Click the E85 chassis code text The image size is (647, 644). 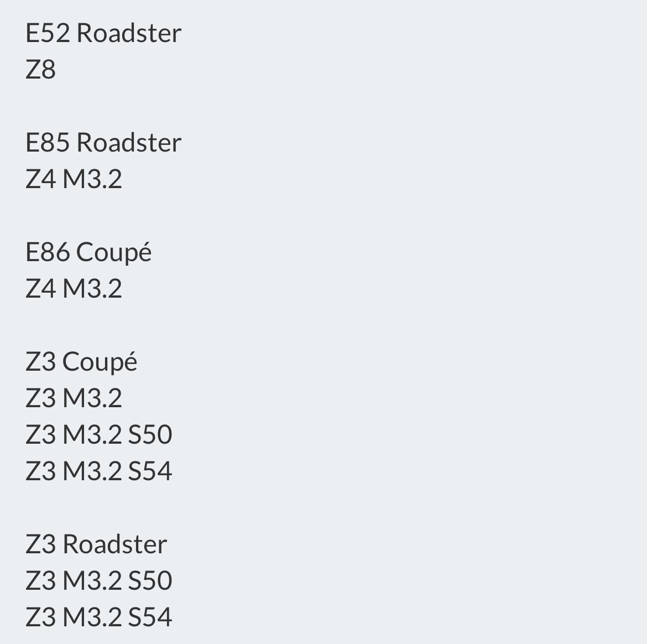[48, 143]
